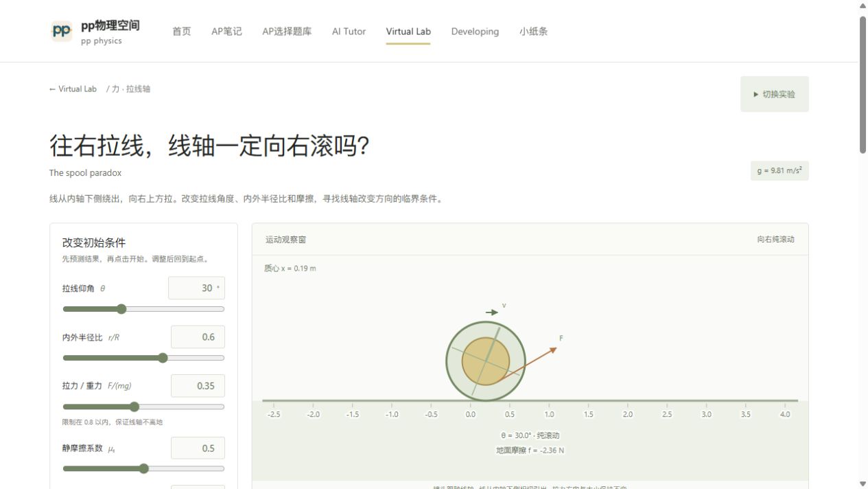Image resolution: width=868 pixels, height=489 pixels.
Task: Click the '/ 力 · 拉线轴' breadcrumb text
Action: coord(128,89)
